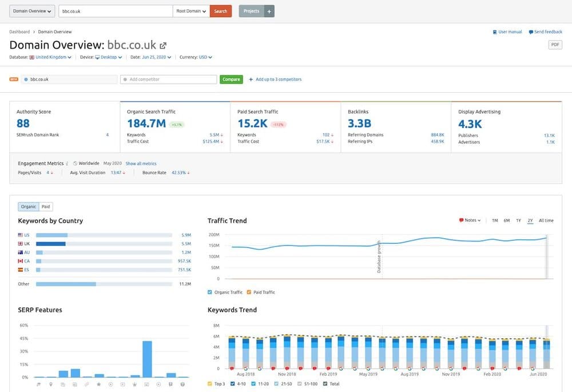Open the Projects button
Screen dimensions: 572x392
click(252, 11)
